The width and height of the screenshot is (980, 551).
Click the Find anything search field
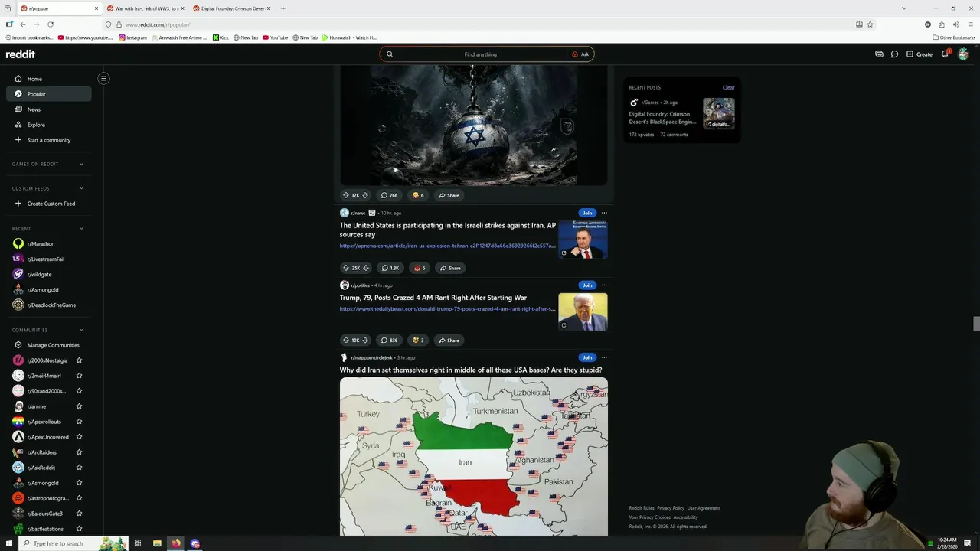point(480,54)
